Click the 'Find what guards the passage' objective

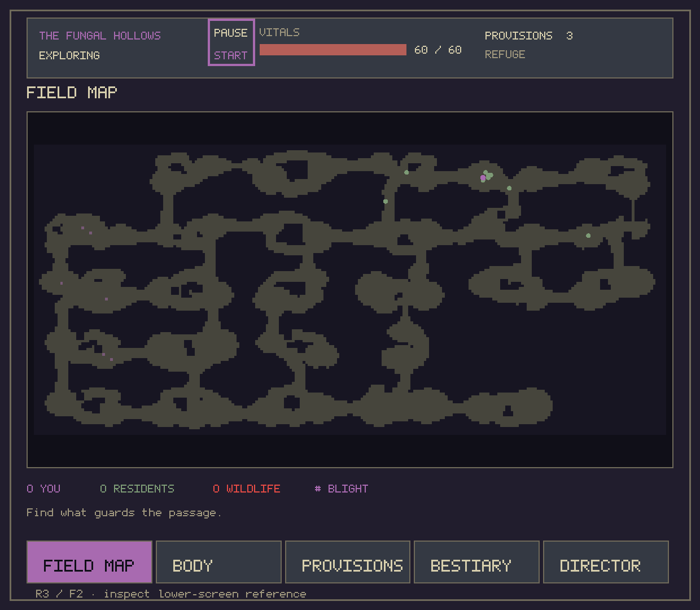[124, 513]
